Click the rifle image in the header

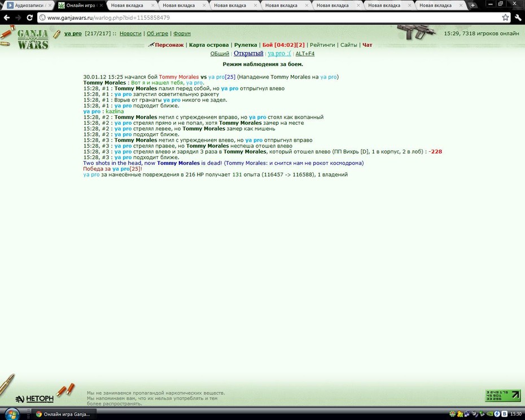(416, 32)
